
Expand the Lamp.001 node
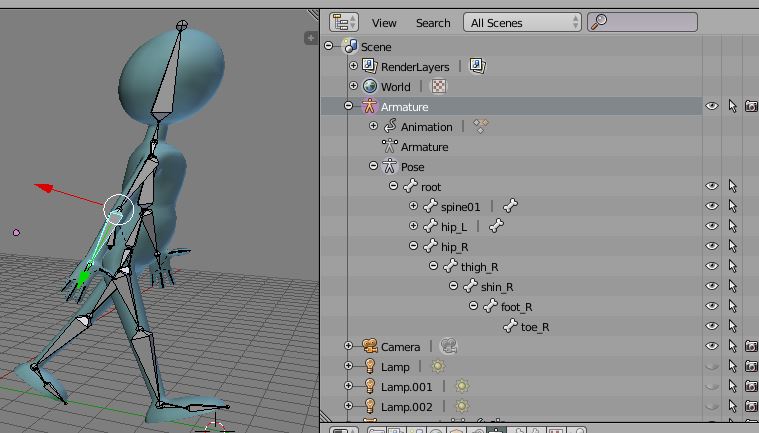point(349,386)
